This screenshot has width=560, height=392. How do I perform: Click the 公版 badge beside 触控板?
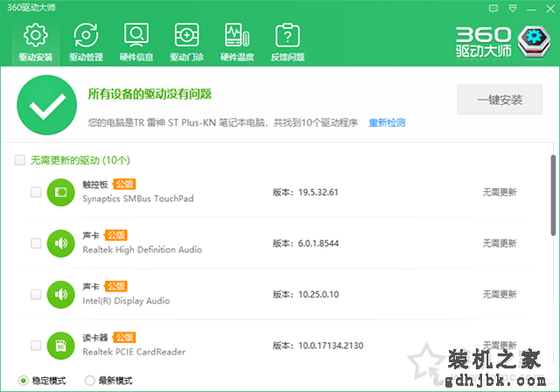point(124,185)
